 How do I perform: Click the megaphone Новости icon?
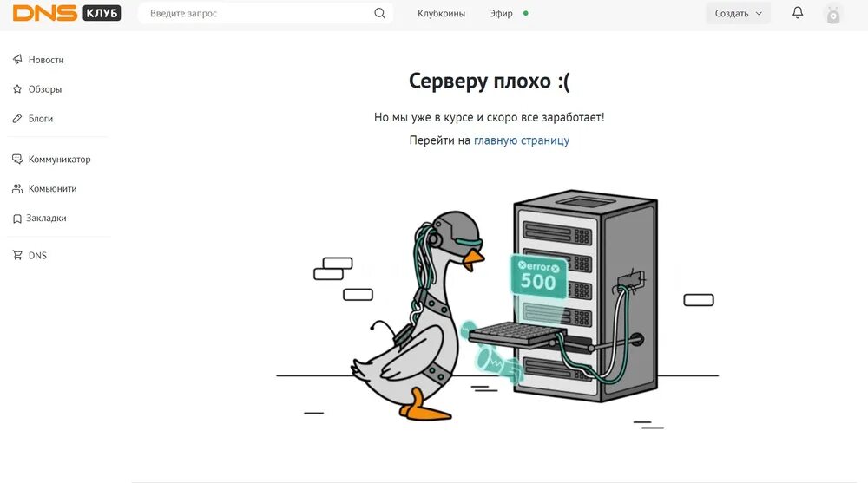(17, 59)
